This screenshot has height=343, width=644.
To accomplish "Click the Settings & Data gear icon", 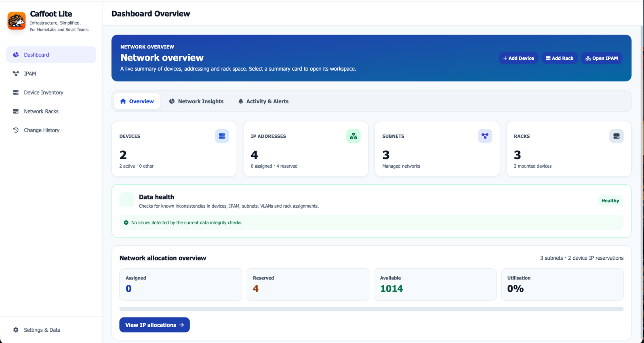I will [x=16, y=330].
